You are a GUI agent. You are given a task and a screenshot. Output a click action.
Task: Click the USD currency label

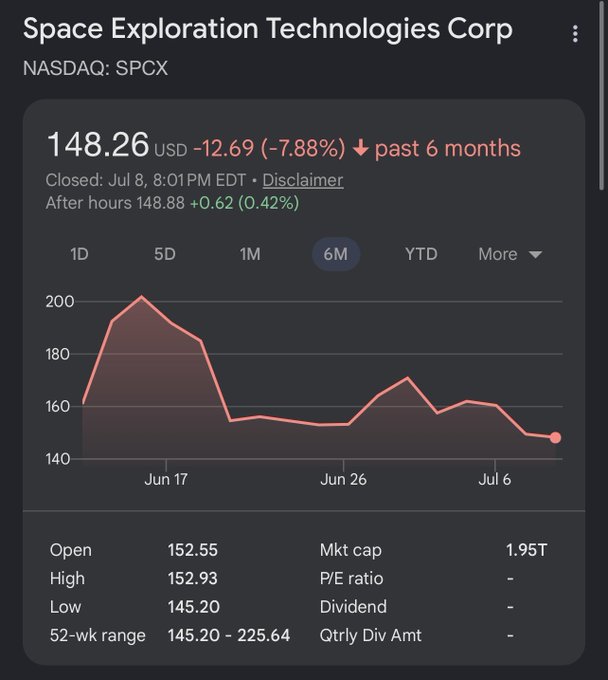pyautogui.click(x=171, y=150)
